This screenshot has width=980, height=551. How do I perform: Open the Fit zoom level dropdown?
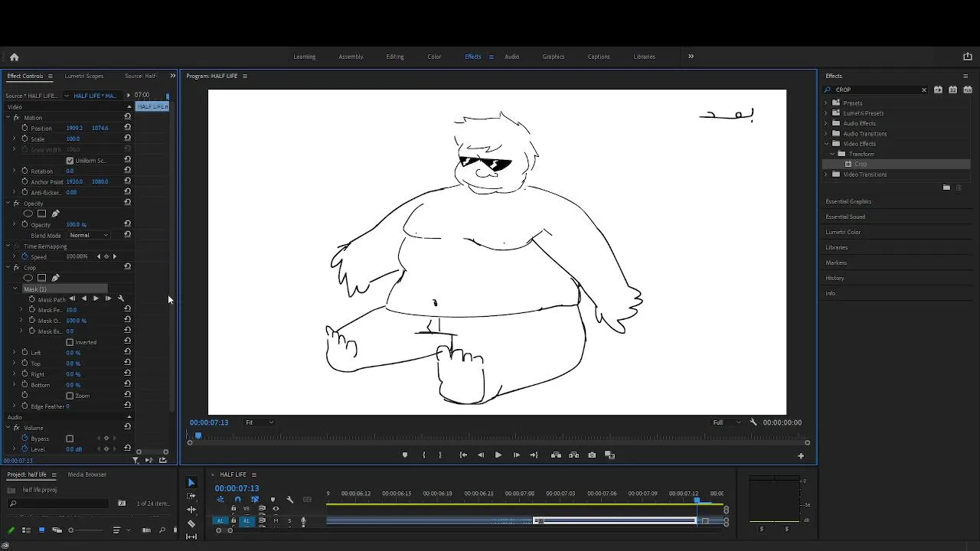(x=259, y=422)
